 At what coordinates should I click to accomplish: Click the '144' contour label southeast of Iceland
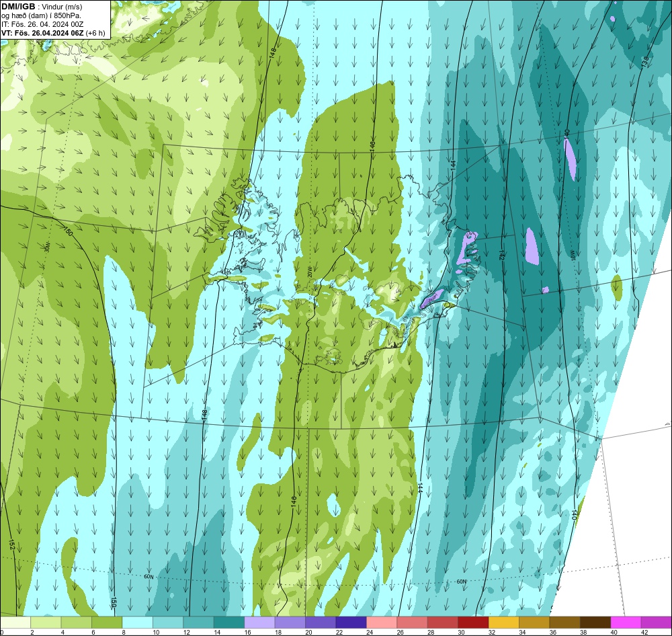tap(419, 488)
